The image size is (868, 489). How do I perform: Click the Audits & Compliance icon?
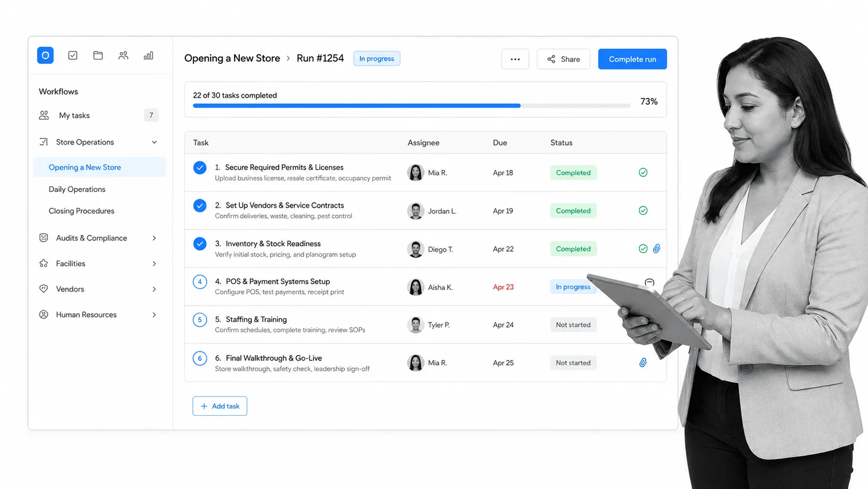[x=44, y=237]
